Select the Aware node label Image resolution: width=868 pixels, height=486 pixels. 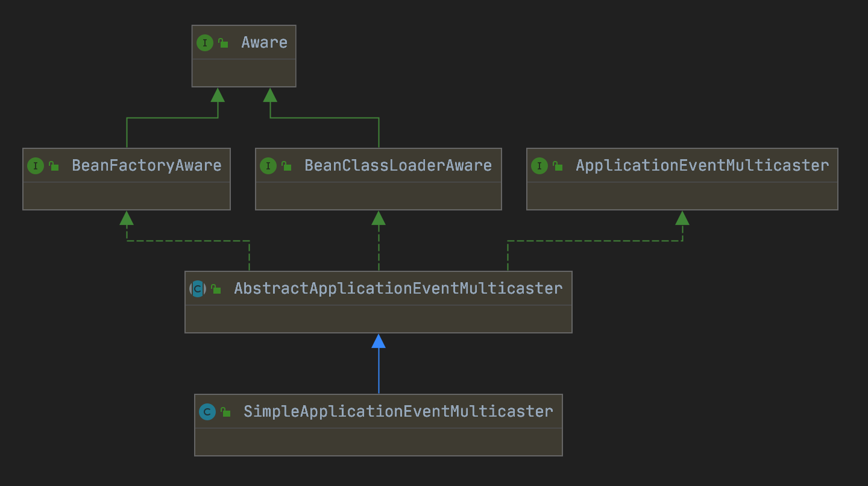264,43
